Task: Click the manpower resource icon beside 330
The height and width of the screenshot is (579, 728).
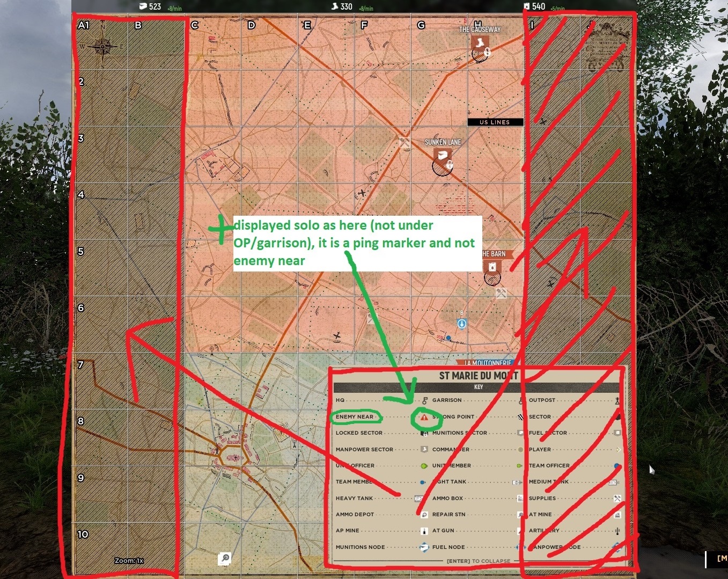Action: coord(335,6)
